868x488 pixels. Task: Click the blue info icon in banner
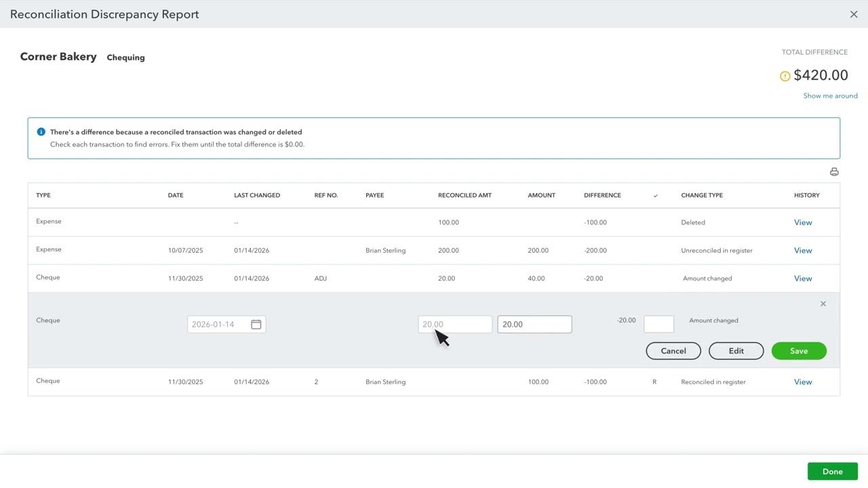(41, 132)
